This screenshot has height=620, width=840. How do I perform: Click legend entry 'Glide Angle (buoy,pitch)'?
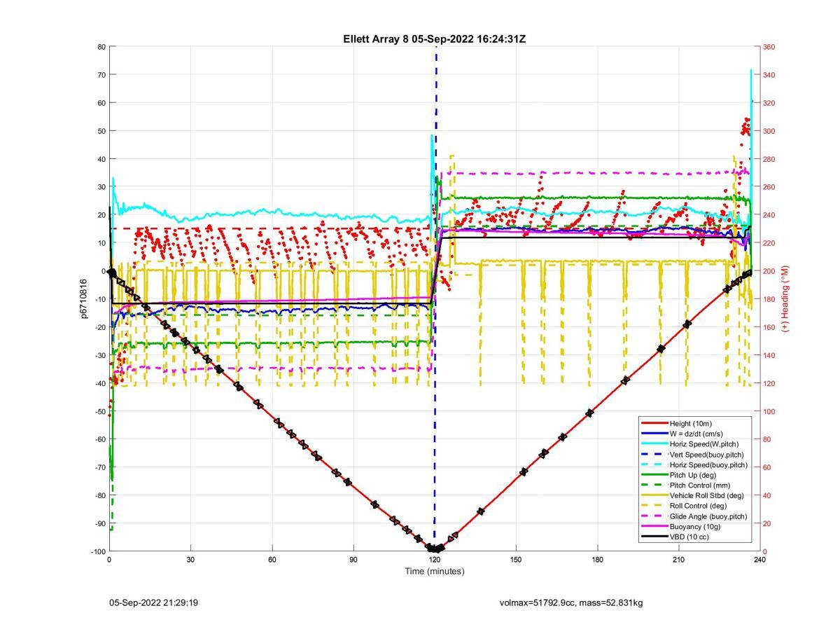point(708,516)
